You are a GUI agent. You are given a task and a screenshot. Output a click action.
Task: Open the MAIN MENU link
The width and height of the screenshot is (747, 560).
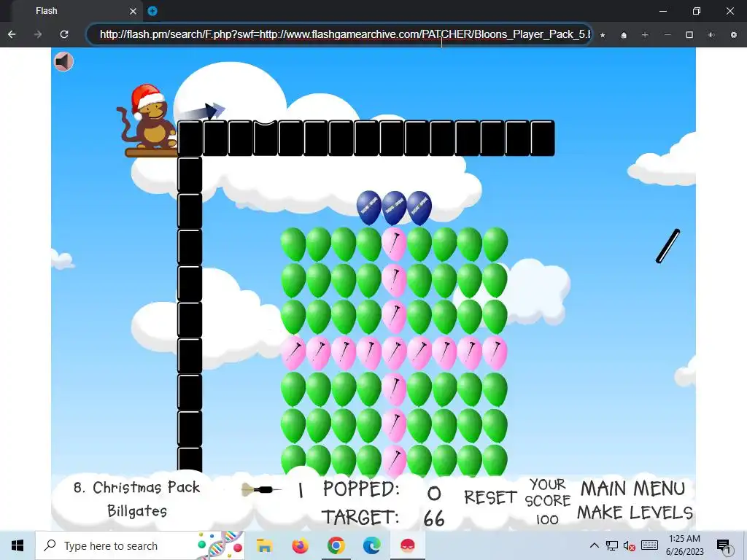[632, 489]
